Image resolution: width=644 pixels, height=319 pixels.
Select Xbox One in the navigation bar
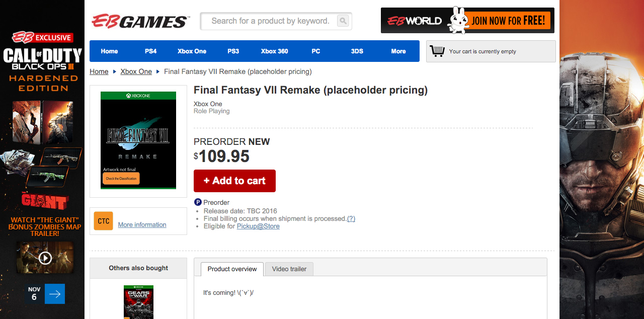pyautogui.click(x=192, y=51)
